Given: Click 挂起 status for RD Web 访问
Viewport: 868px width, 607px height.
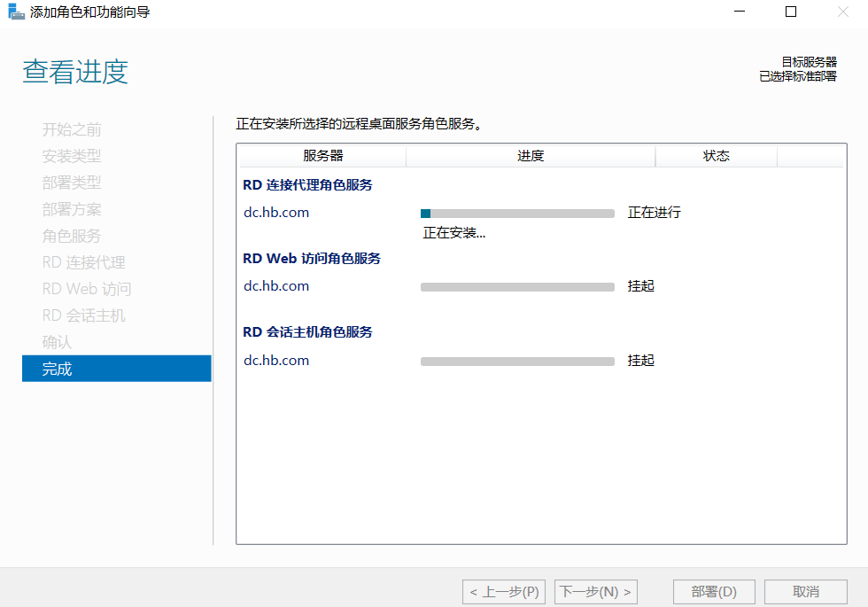Looking at the screenshot, I should click(641, 286).
